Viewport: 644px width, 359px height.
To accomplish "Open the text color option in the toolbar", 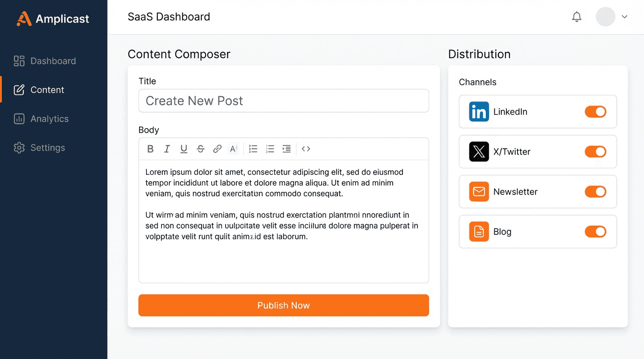I will click(233, 149).
